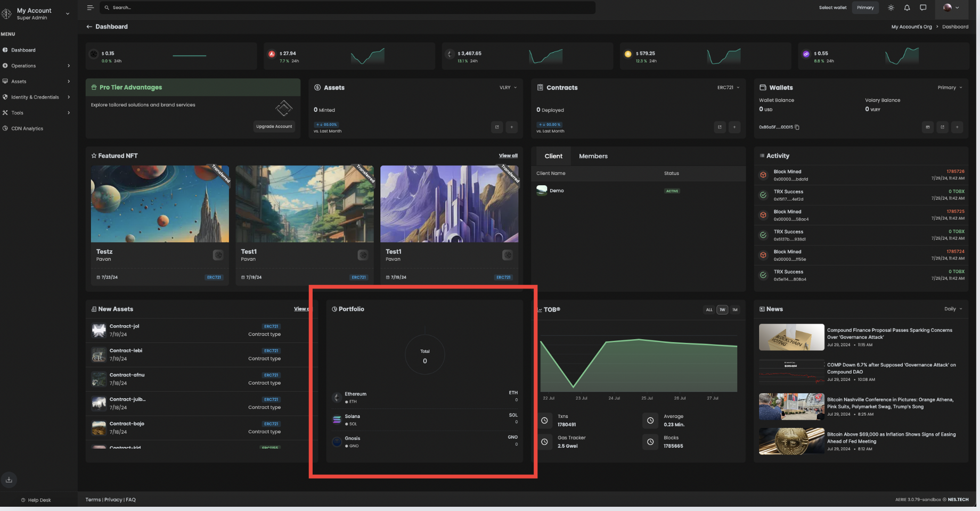Open chat messages icon in header
This screenshot has width=980, height=511.
923,7
